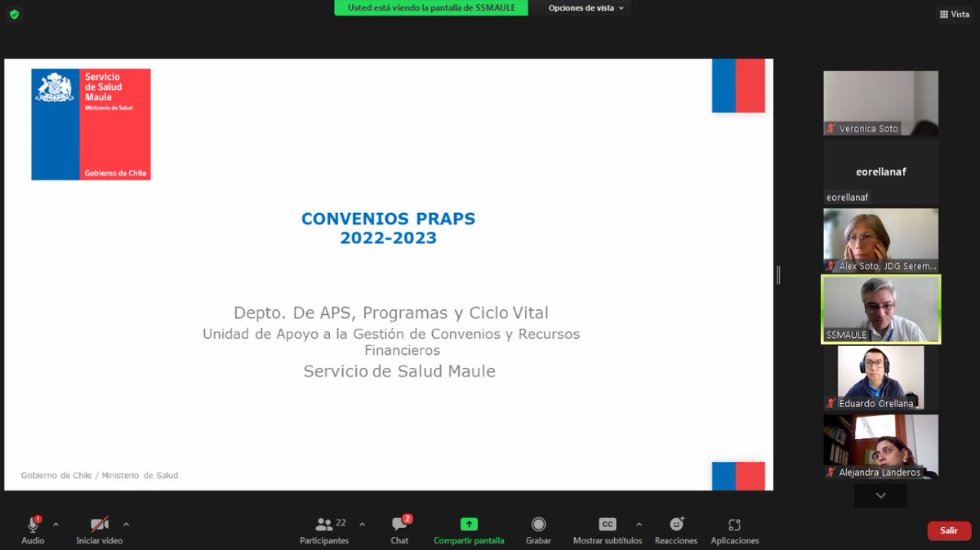Open video options caret beside Iniciar video
The width and height of the screenshot is (980, 550).
pos(126,524)
